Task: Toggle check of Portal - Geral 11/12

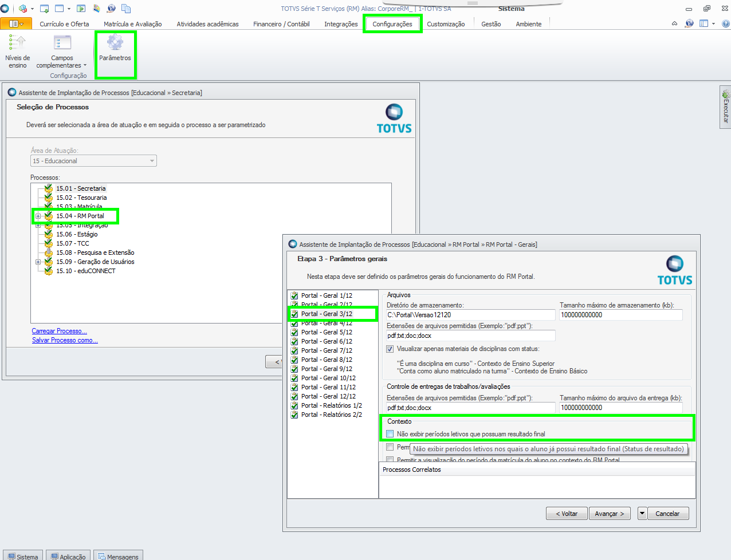Action: pyautogui.click(x=294, y=387)
